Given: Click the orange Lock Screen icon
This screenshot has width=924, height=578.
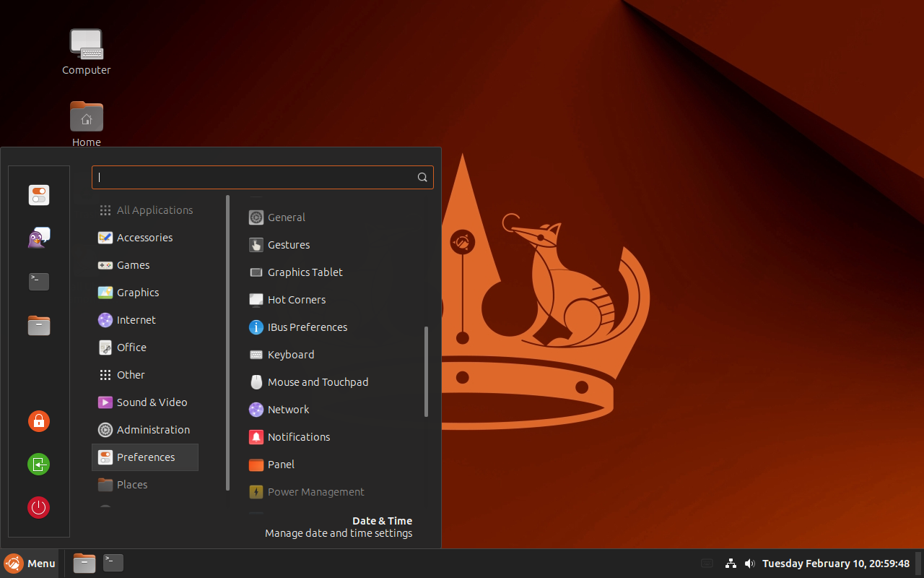Looking at the screenshot, I should pos(39,421).
